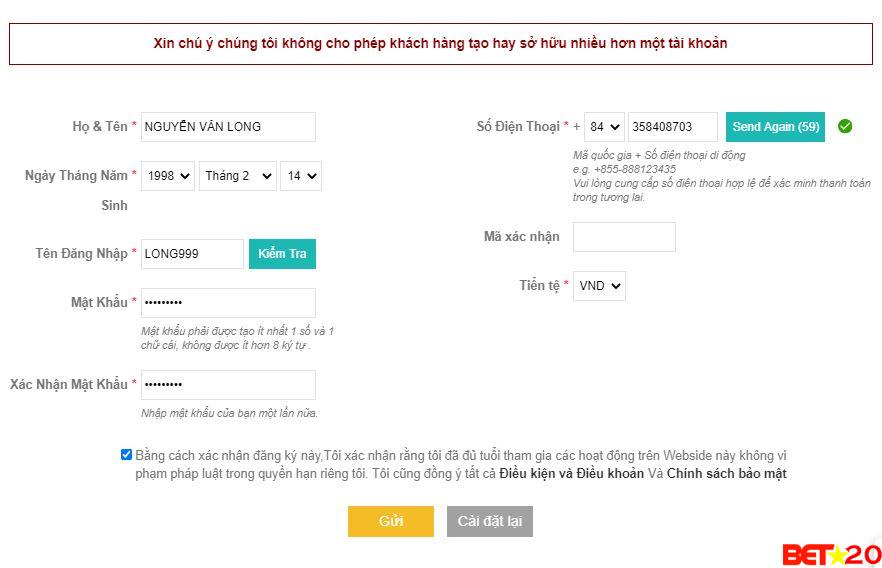Open the Chính sách bảo mật link

pos(727,474)
